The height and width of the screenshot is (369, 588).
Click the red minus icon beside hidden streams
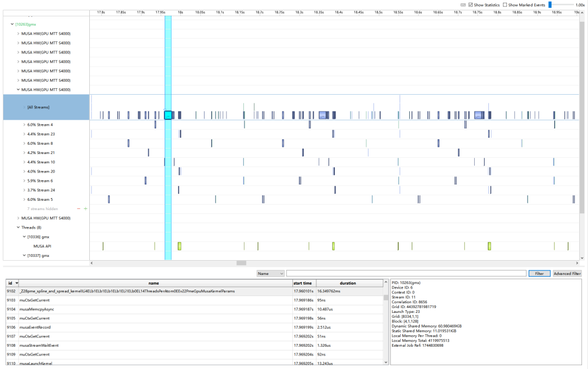tap(78, 209)
